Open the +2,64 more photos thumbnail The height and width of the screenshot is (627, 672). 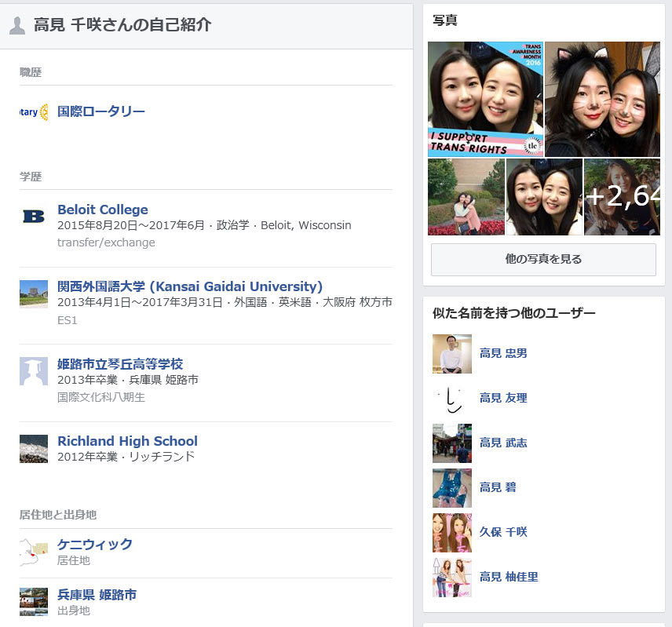click(623, 197)
